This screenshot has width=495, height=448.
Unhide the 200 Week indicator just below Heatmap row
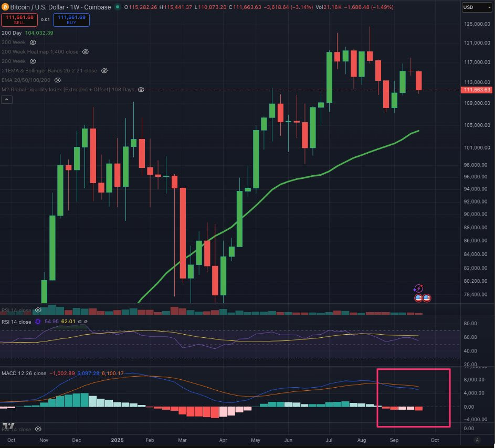[x=33, y=61]
